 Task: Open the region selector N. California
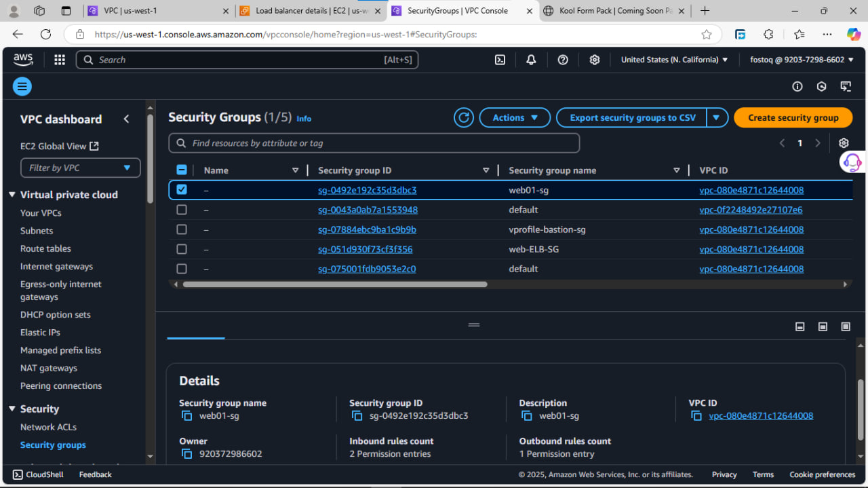674,60
